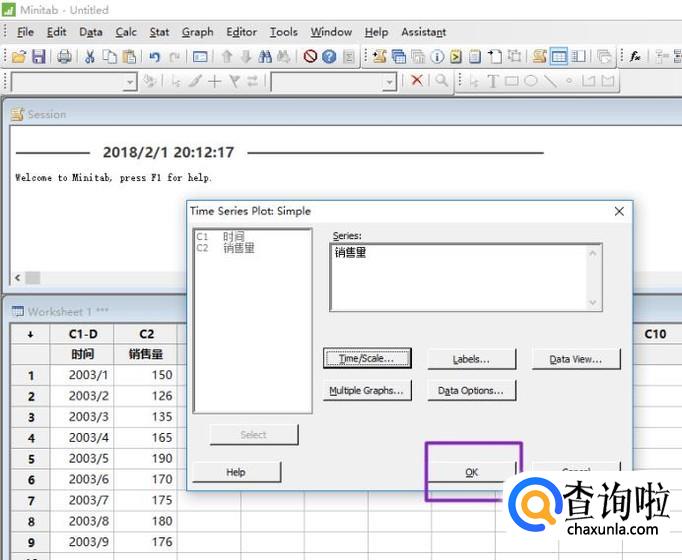
Task: Click cell 2003/6 in worksheet
Action: pyautogui.click(x=83, y=479)
